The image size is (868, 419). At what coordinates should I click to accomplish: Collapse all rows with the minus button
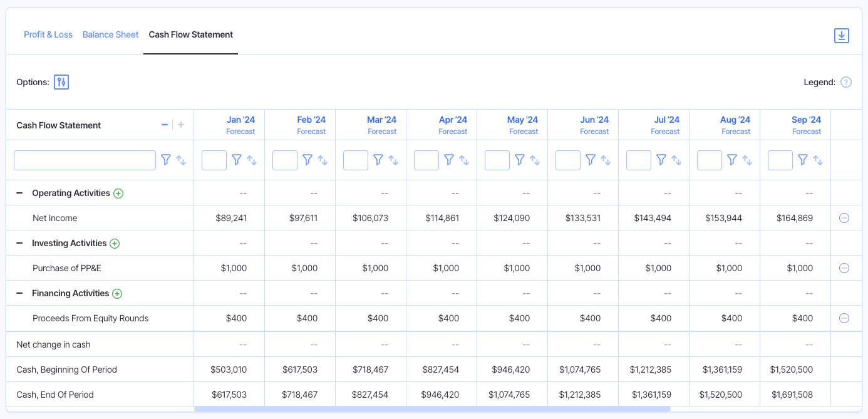click(165, 124)
